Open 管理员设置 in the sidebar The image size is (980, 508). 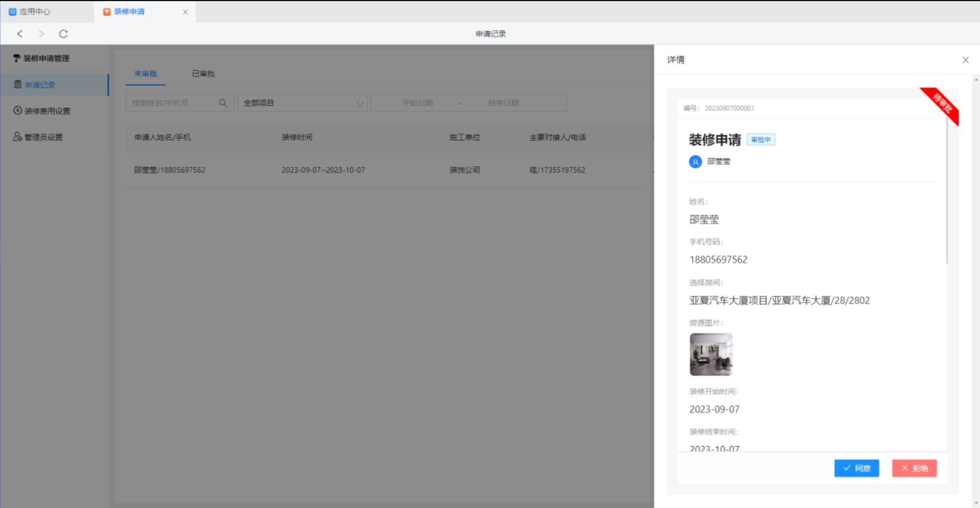43,137
